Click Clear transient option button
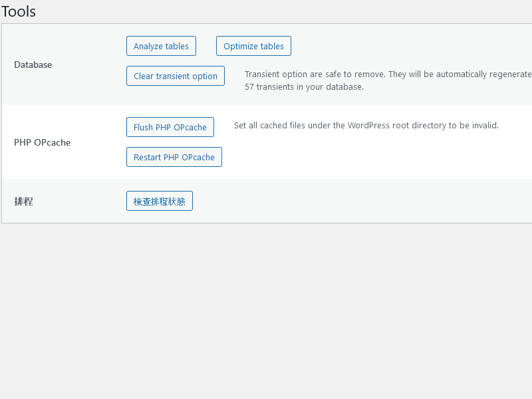 [176, 76]
